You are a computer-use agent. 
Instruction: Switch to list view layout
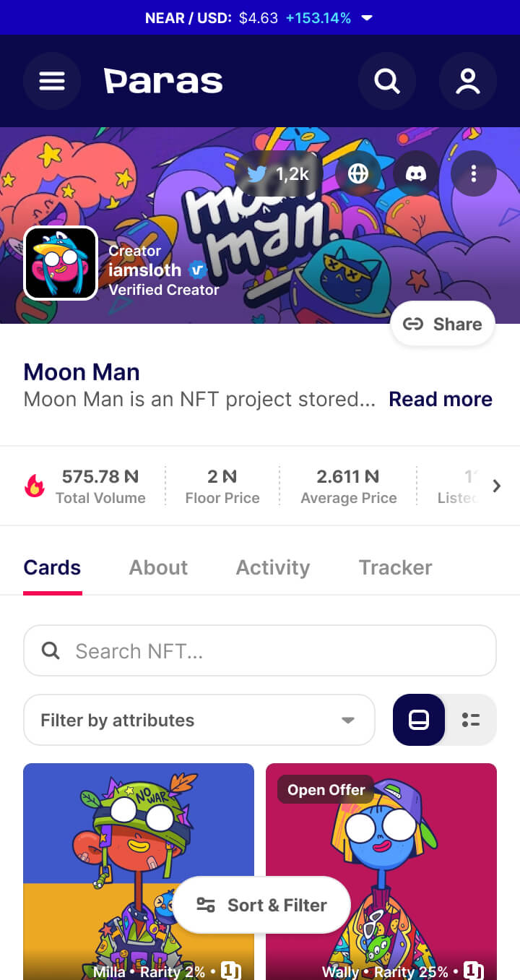coord(471,720)
